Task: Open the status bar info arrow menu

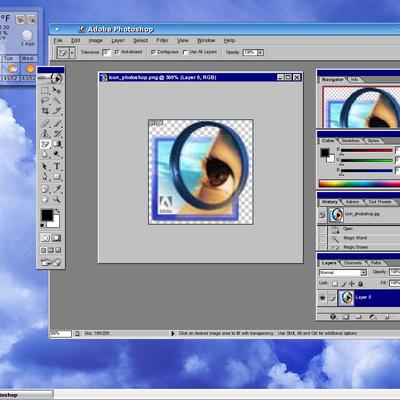Action: pyautogui.click(x=172, y=333)
